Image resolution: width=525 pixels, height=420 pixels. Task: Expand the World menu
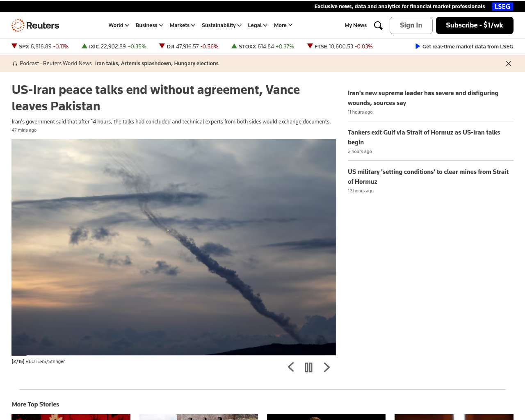pyautogui.click(x=119, y=25)
